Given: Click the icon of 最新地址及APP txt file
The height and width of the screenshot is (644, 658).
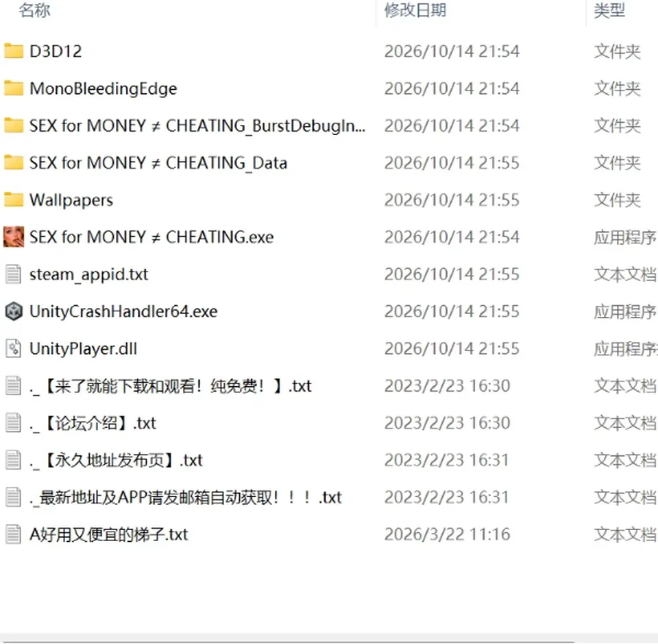Looking at the screenshot, I should coord(14,497).
